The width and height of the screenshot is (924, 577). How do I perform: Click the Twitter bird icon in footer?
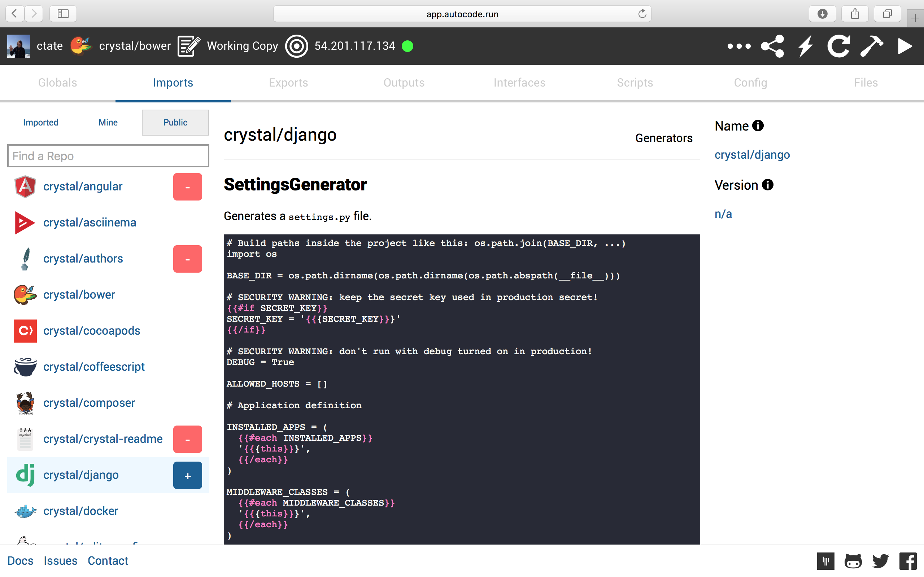[x=880, y=560]
